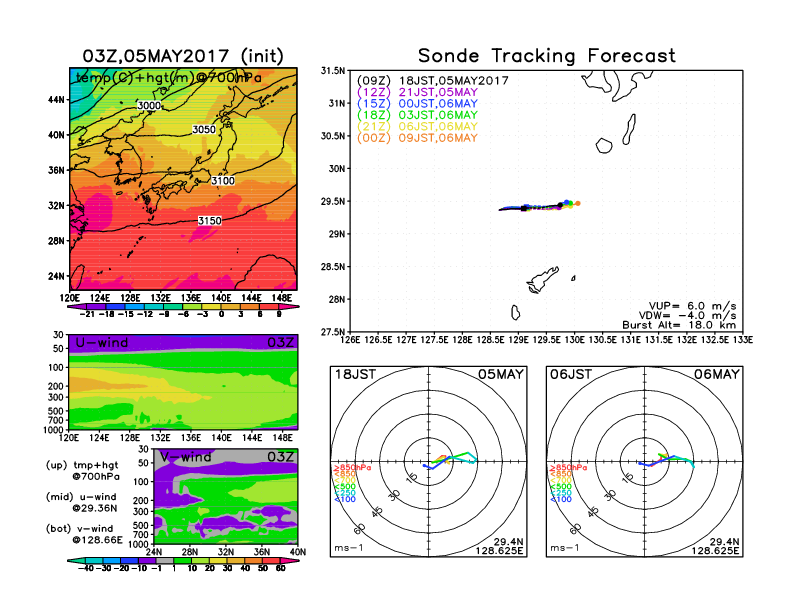
Task: Select orange legend entry '(00Z) 09JST,06MAY'
Action: click(x=417, y=138)
